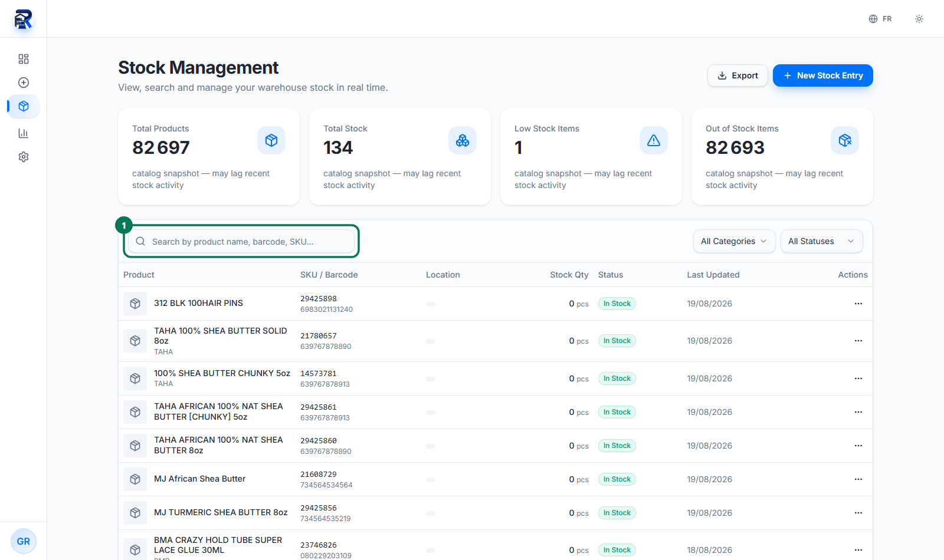Focus the product search input field
The width and height of the screenshot is (944, 560).
pos(241,242)
